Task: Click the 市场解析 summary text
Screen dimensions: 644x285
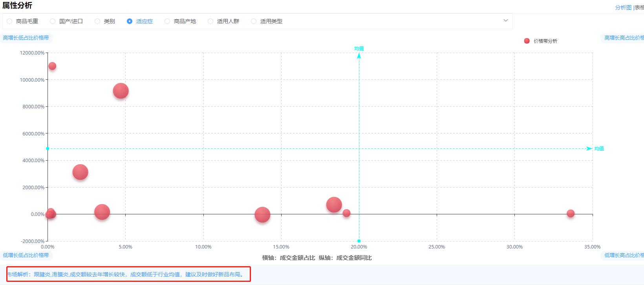Action: (x=126, y=274)
